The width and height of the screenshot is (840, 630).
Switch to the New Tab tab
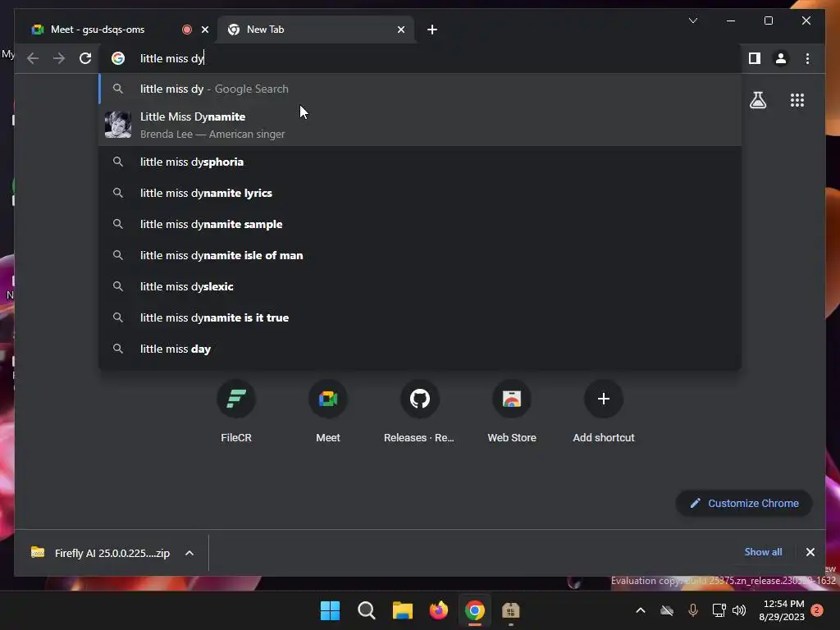tap(316, 30)
